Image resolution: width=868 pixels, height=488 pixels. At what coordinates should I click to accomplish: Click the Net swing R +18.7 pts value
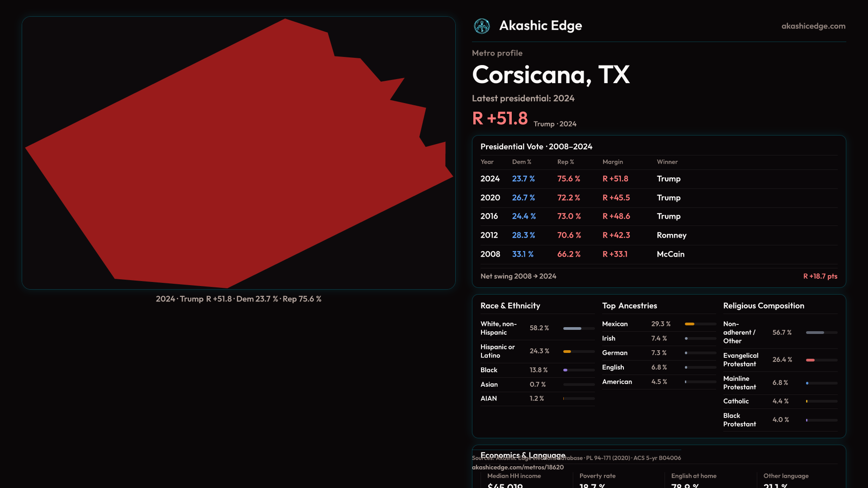[820, 276]
